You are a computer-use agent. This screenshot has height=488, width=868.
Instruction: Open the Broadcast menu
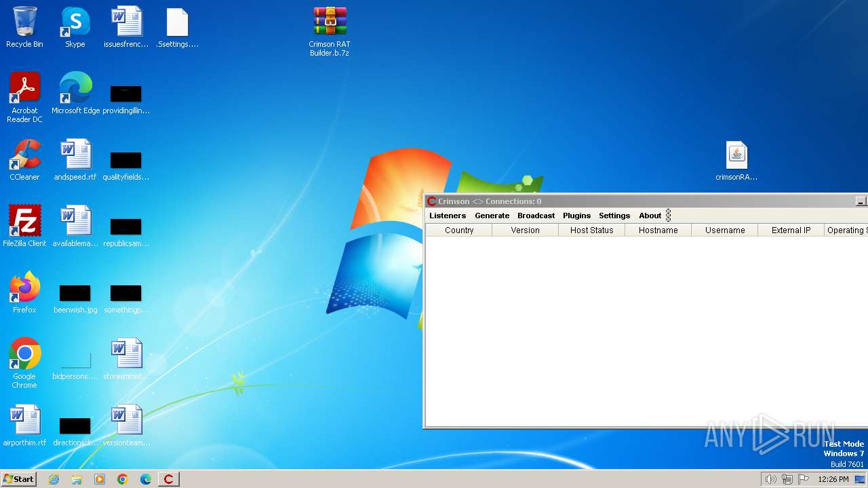coord(536,216)
